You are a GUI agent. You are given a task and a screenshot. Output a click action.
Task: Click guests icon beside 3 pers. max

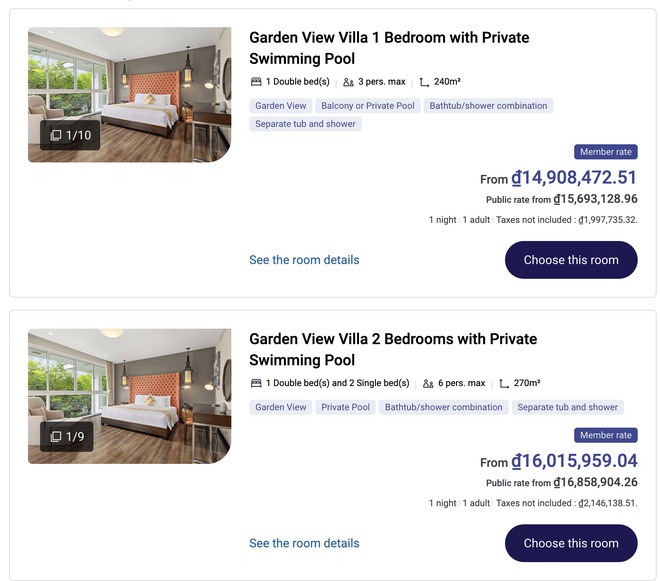(348, 82)
